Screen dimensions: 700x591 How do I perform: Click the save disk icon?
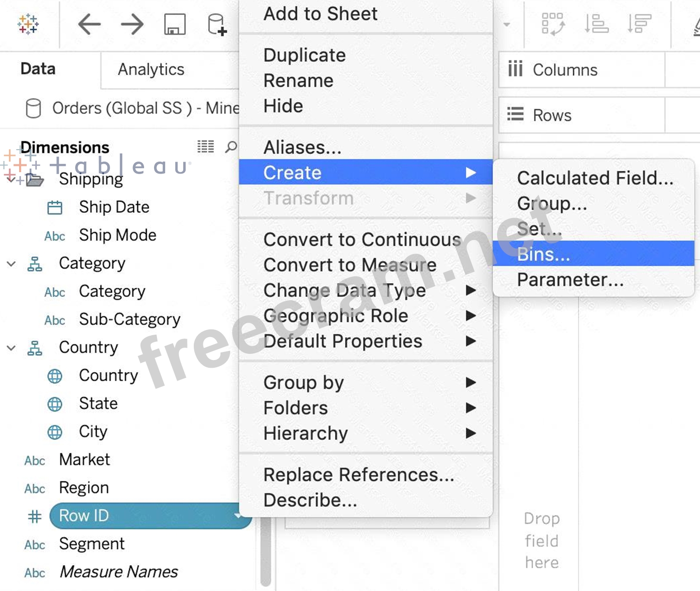175,24
